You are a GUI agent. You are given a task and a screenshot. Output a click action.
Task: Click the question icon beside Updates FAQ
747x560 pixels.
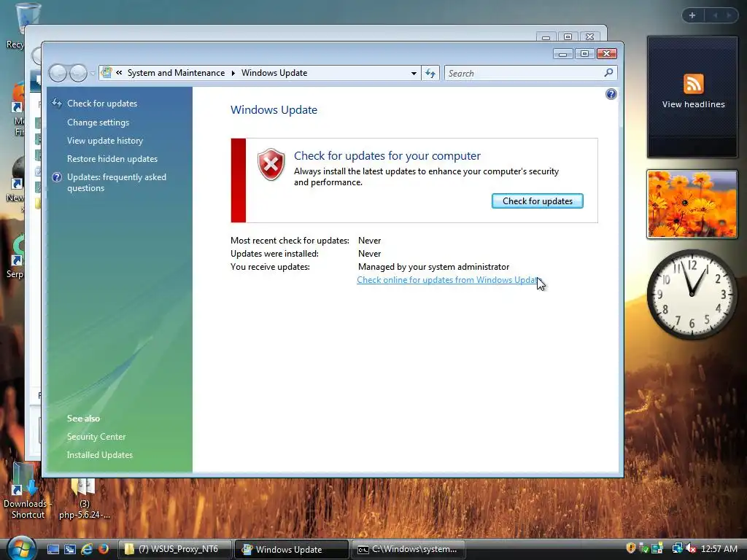(x=57, y=177)
